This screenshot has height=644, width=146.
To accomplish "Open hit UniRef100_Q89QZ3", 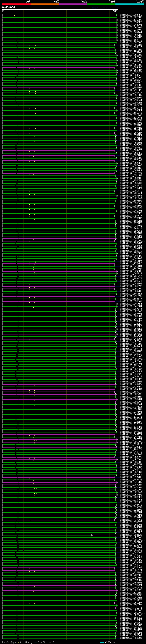I will [131, 80].
